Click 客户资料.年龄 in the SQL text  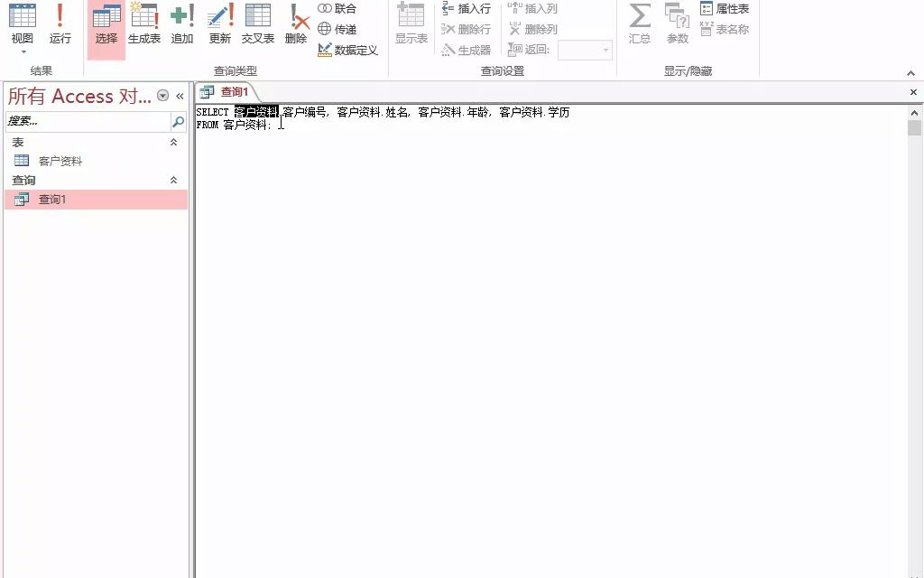tap(453, 112)
